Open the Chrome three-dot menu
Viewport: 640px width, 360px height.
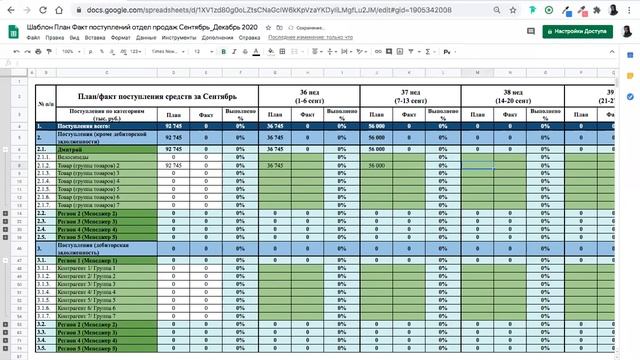629,10
